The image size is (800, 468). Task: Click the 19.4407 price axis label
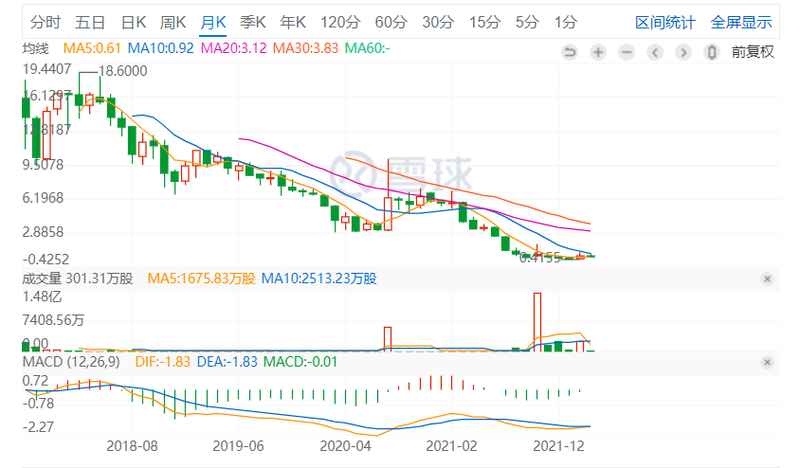pyautogui.click(x=47, y=69)
